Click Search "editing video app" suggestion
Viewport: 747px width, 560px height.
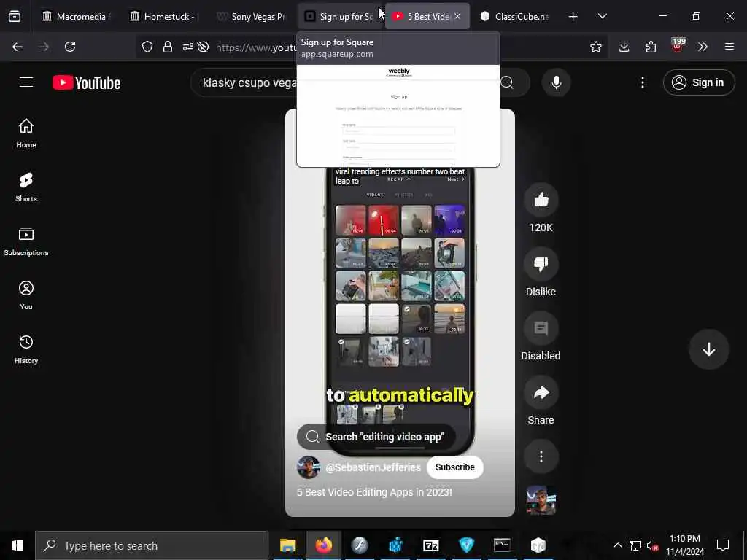pyautogui.click(x=376, y=437)
